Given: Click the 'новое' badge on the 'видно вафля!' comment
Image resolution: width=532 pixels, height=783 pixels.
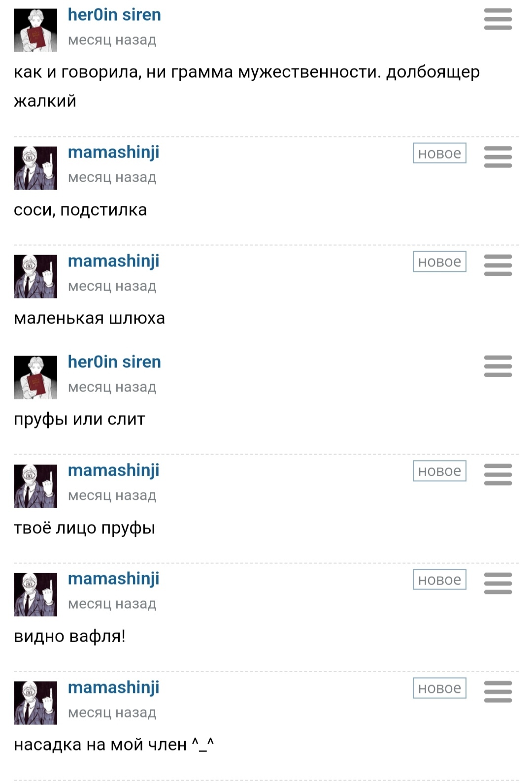Looking at the screenshot, I should point(439,580).
